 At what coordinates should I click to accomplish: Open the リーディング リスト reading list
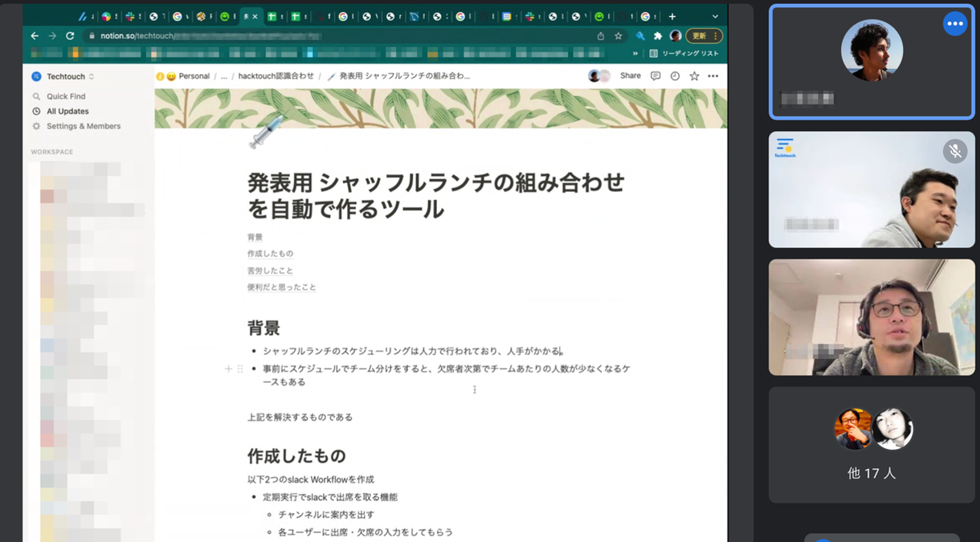click(685, 53)
